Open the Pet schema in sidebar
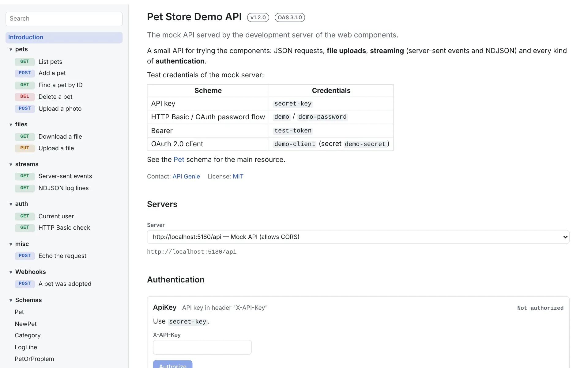This screenshot has height=368, width=588. 19,312
